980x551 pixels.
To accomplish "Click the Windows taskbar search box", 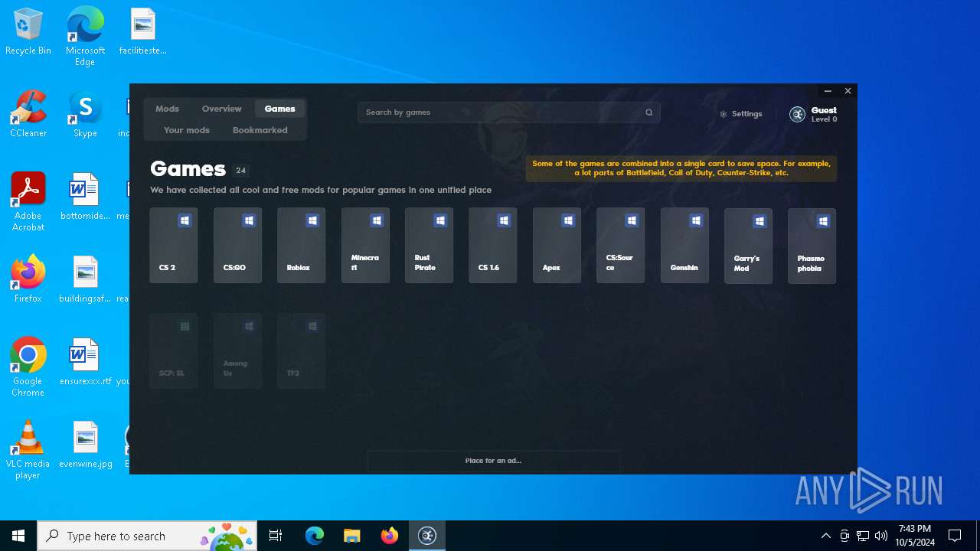I will click(146, 536).
